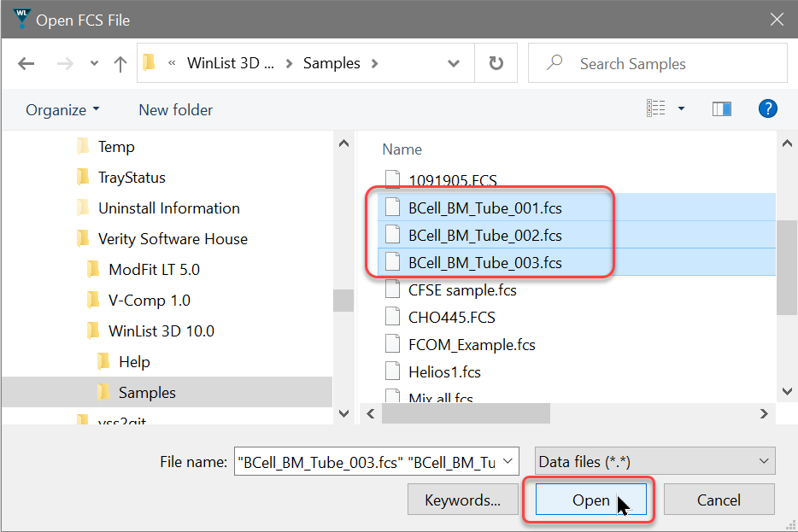Show the preview pane

point(722,108)
